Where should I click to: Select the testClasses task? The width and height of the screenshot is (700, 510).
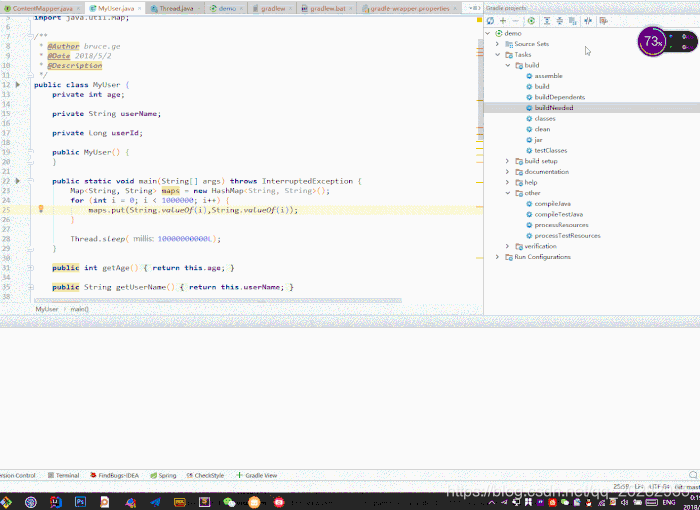coord(550,150)
